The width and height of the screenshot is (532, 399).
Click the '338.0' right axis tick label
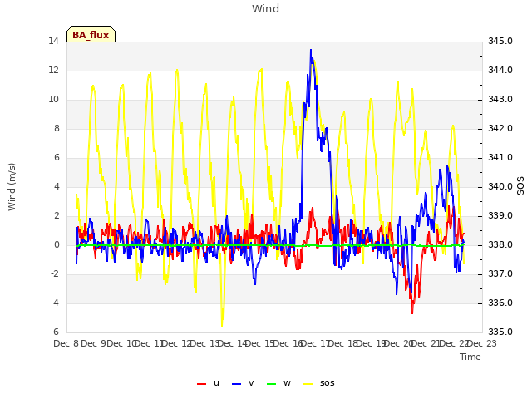click(500, 244)
